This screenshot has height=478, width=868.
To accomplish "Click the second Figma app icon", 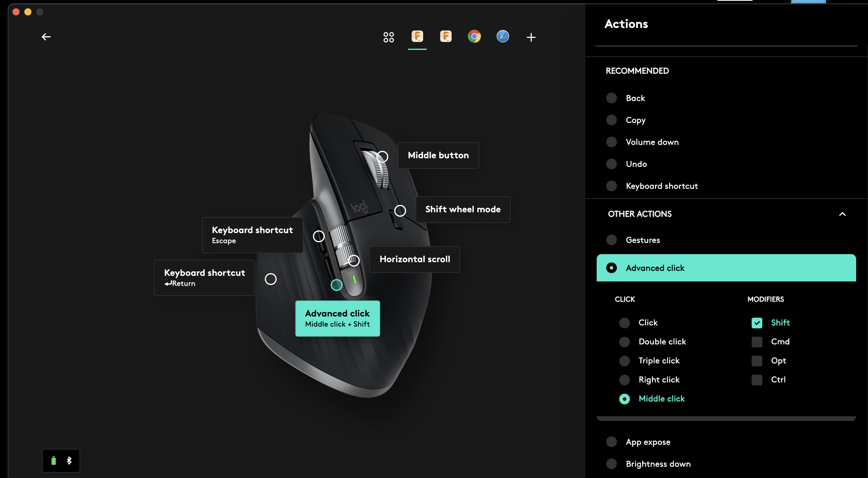I will pyautogui.click(x=446, y=37).
